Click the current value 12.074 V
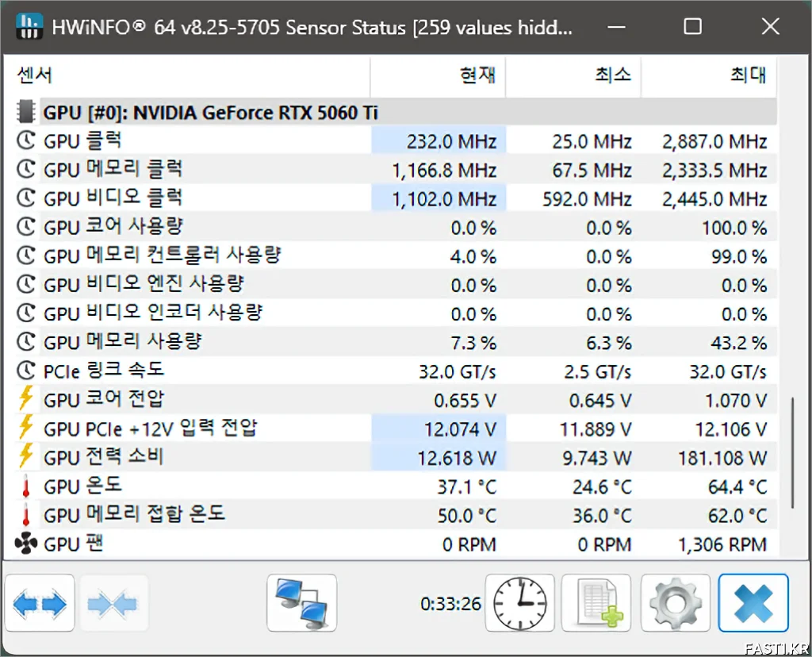The height and width of the screenshot is (657, 812). [x=461, y=429]
